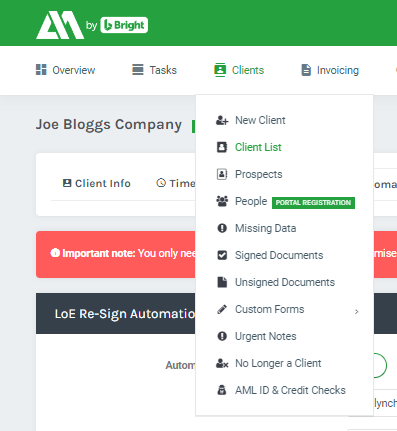The height and width of the screenshot is (431, 397).
Task: Click the Important note info icon
Action: coord(55,253)
